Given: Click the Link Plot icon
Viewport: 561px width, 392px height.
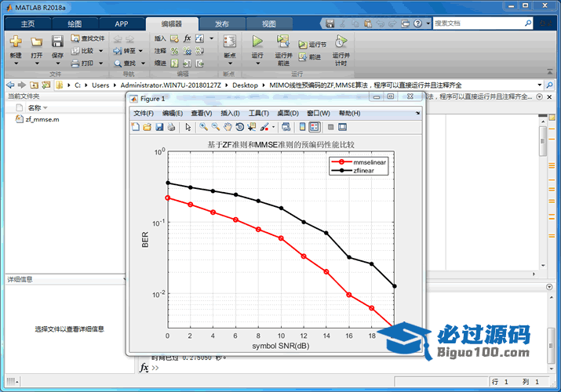Looking at the screenshot, I should 286,127.
